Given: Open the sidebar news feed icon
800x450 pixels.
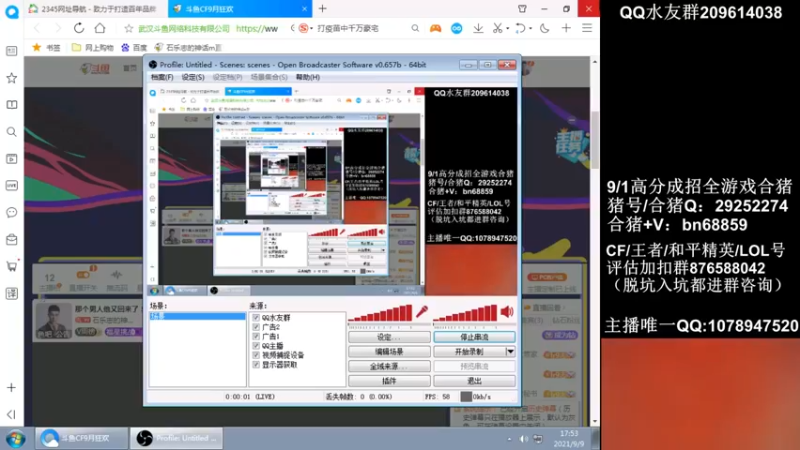Looking at the screenshot, I should point(11,51).
